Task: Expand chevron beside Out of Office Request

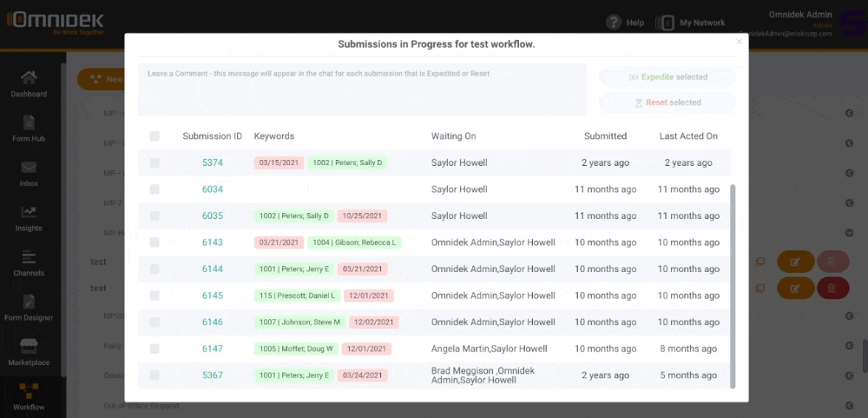Action: (x=849, y=405)
